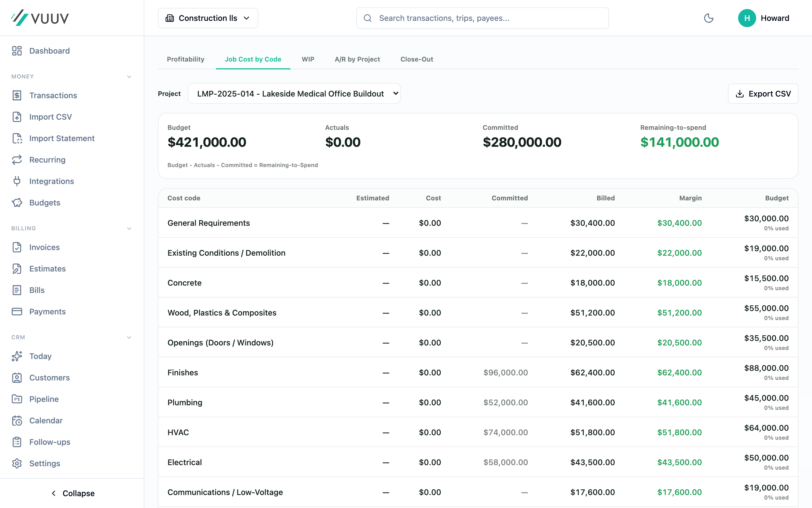Image resolution: width=812 pixels, height=508 pixels.
Task: Click the Recurring arrows icon
Action: point(17,160)
